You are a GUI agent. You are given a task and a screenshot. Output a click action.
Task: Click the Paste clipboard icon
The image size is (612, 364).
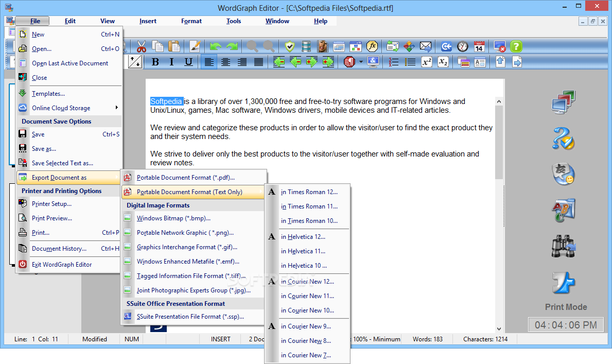(x=174, y=46)
